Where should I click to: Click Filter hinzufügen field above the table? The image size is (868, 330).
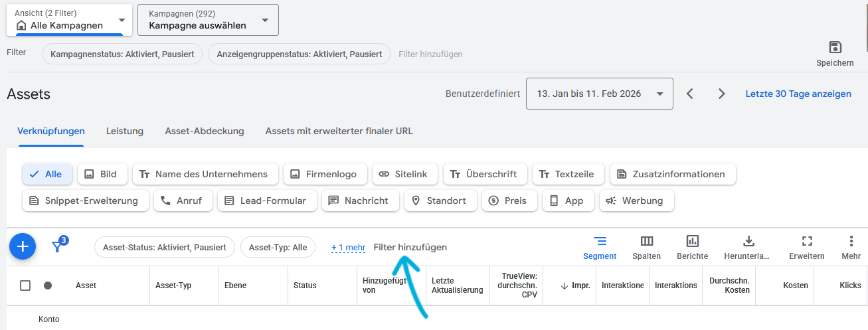pos(410,247)
